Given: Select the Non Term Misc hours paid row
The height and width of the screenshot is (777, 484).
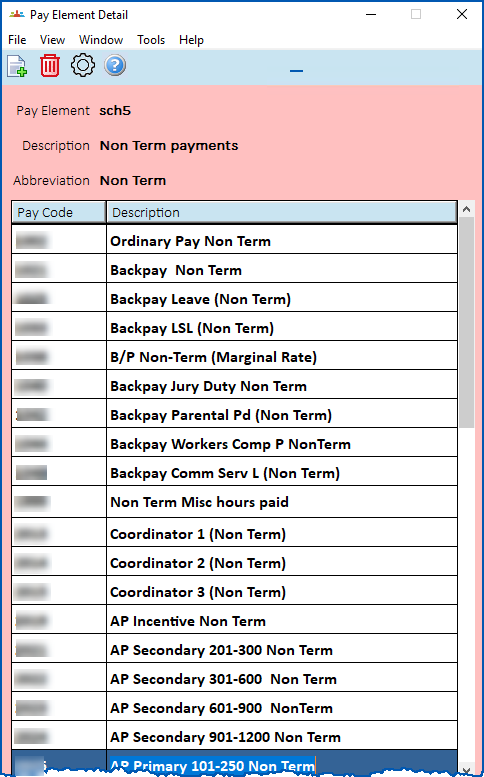Looking at the screenshot, I should click(234, 502).
